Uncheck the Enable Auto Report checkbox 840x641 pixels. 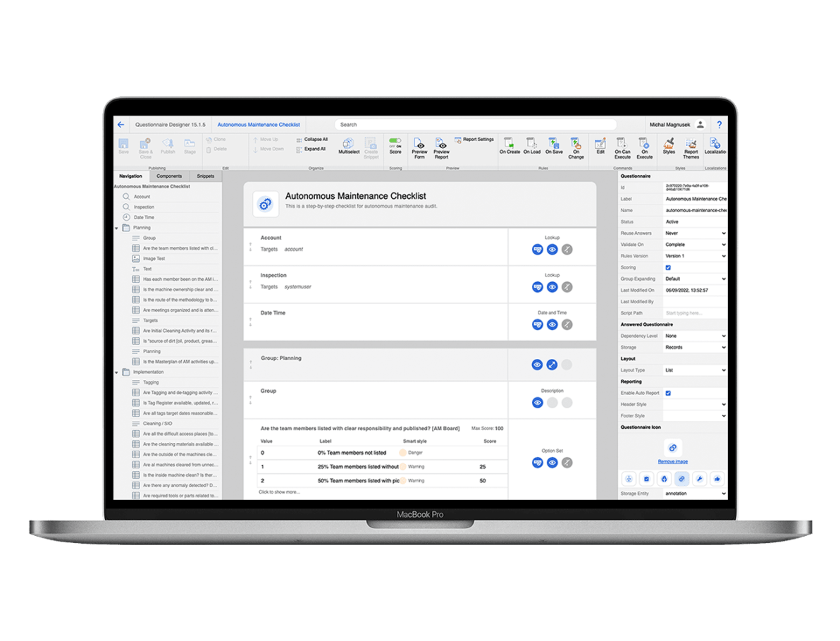tap(668, 393)
